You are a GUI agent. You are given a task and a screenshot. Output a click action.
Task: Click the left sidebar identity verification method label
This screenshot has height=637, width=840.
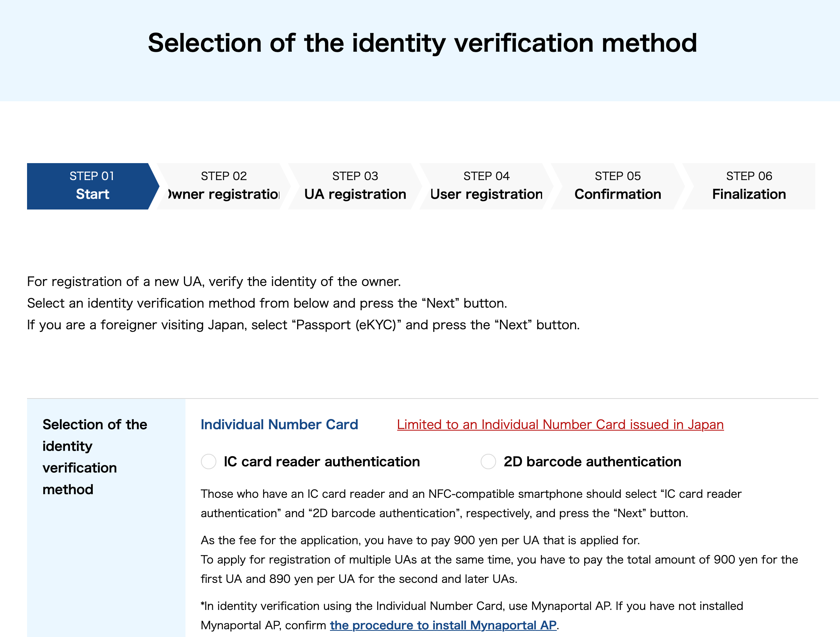tap(95, 457)
